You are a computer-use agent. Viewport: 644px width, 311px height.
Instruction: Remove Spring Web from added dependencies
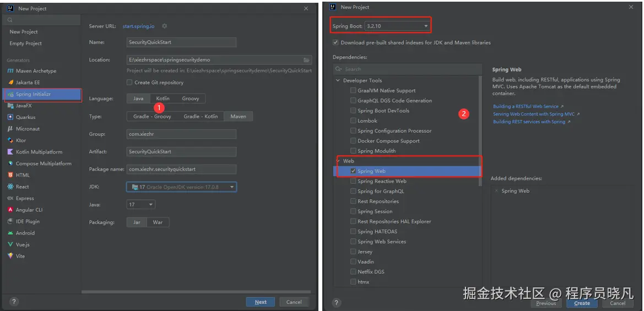coord(496,191)
